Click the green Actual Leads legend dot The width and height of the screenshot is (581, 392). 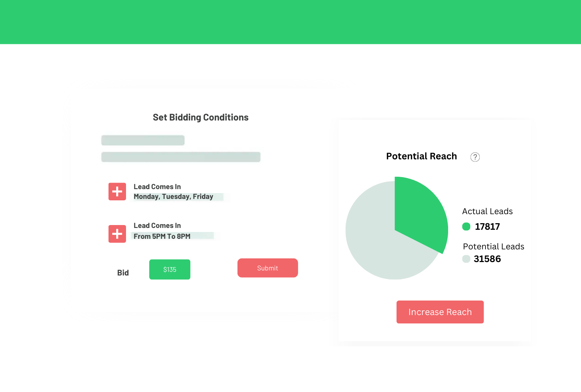pos(466,226)
